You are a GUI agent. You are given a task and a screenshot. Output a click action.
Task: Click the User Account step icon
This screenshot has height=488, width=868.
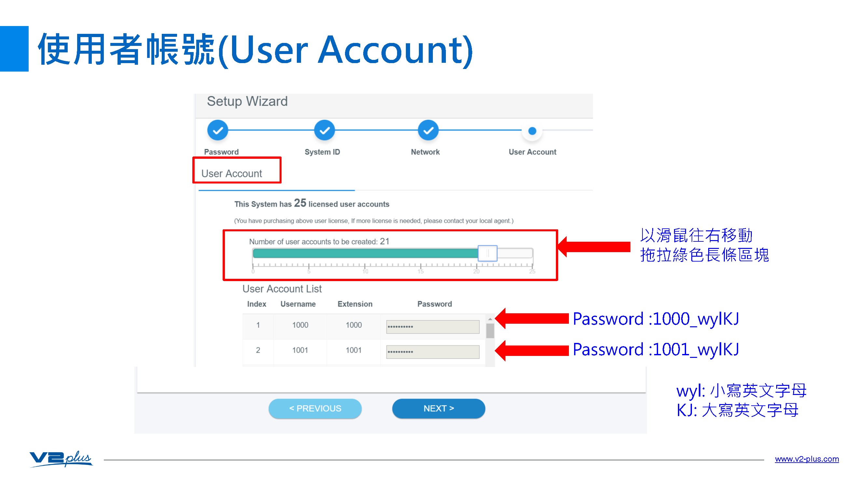[532, 130]
